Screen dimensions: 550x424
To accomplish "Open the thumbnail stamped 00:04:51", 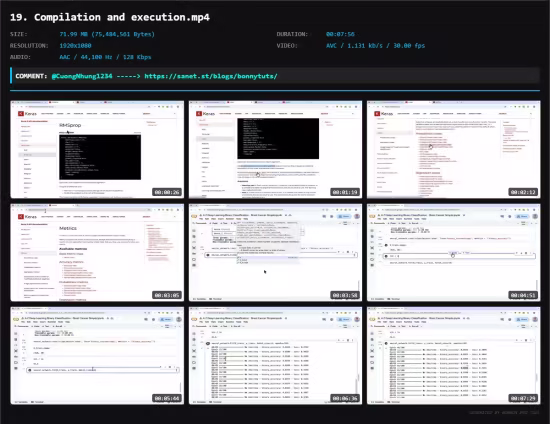I will (x=454, y=253).
